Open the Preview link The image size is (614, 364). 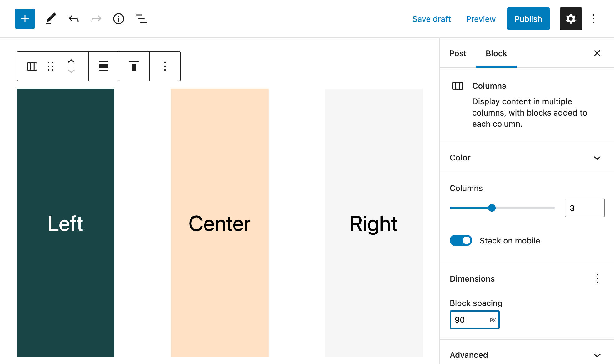(481, 19)
